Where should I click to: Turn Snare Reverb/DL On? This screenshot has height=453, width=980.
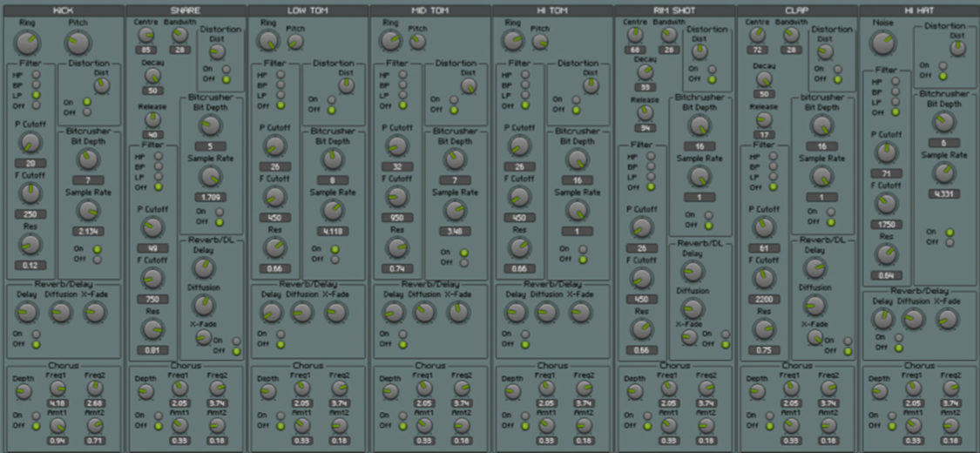[236, 341]
